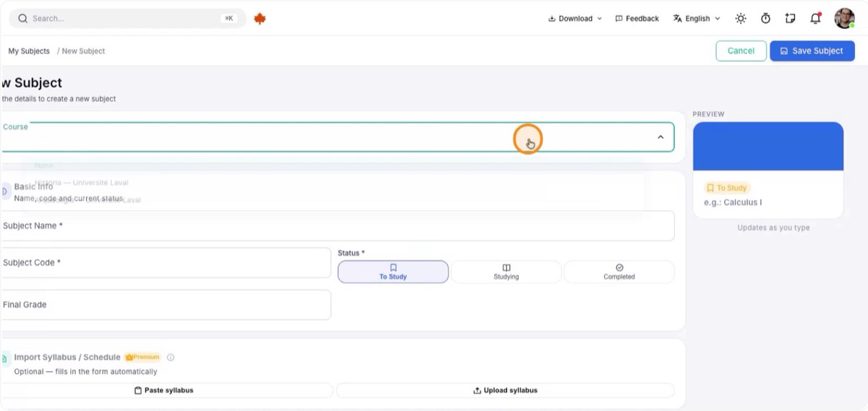The image size is (868, 411).
Task: Toggle the light/dark theme sun icon
Action: coord(741,19)
